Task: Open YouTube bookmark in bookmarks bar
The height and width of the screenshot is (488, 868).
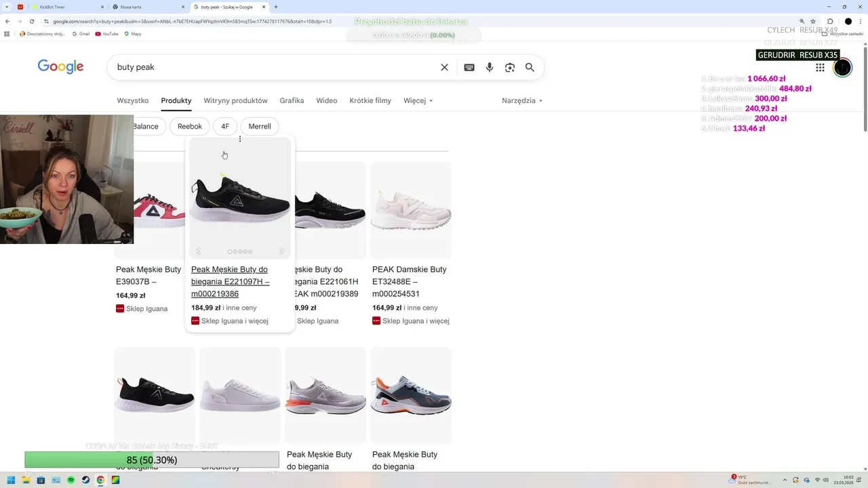Action: pyautogui.click(x=106, y=33)
